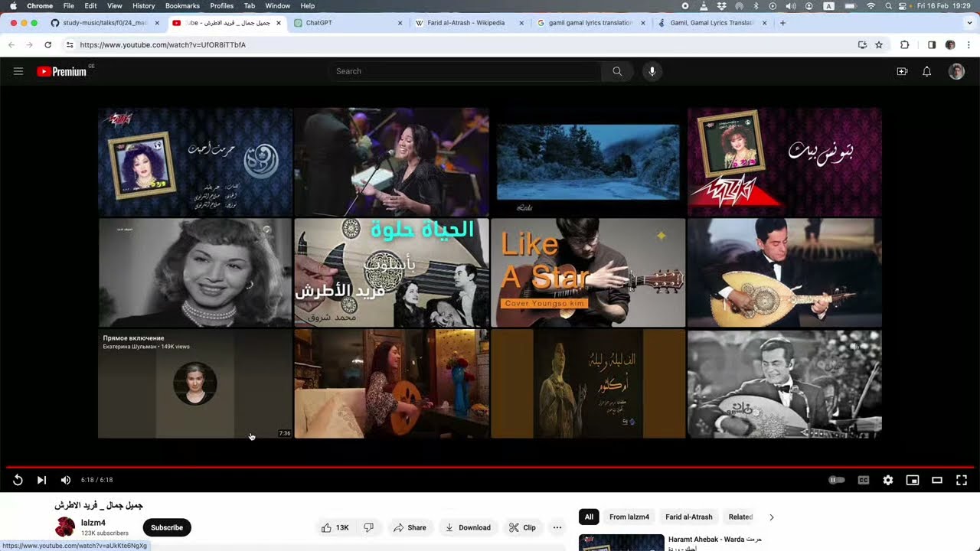This screenshot has width=980, height=551.
Task: Like the video with 13K likes
Action: click(335, 527)
